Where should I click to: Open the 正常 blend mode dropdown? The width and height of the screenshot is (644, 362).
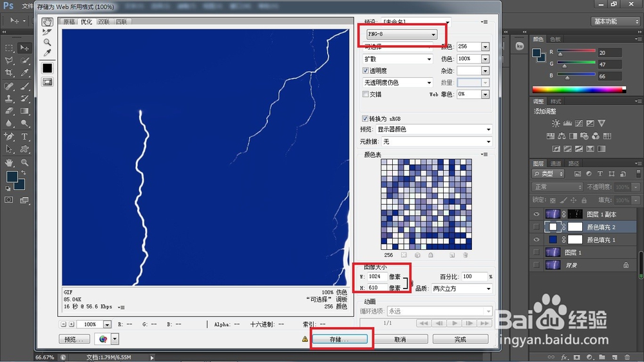tap(557, 187)
